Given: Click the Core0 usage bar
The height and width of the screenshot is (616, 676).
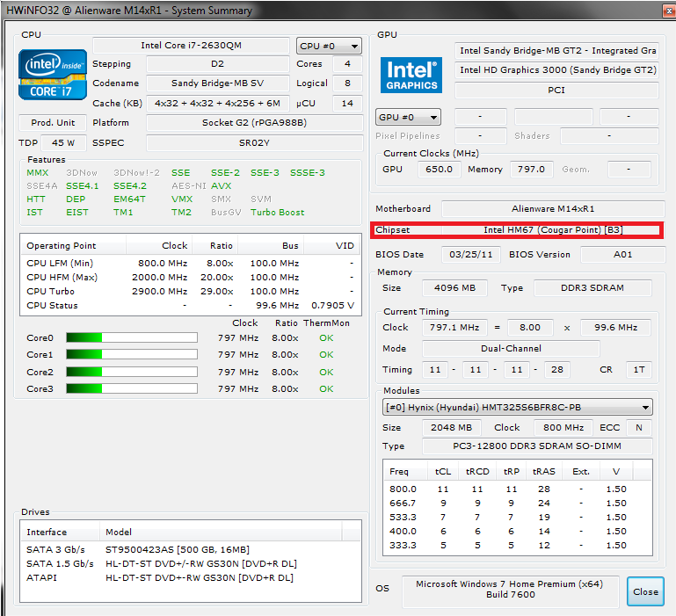Looking at the screenshot, I should [x=132, y=337].
